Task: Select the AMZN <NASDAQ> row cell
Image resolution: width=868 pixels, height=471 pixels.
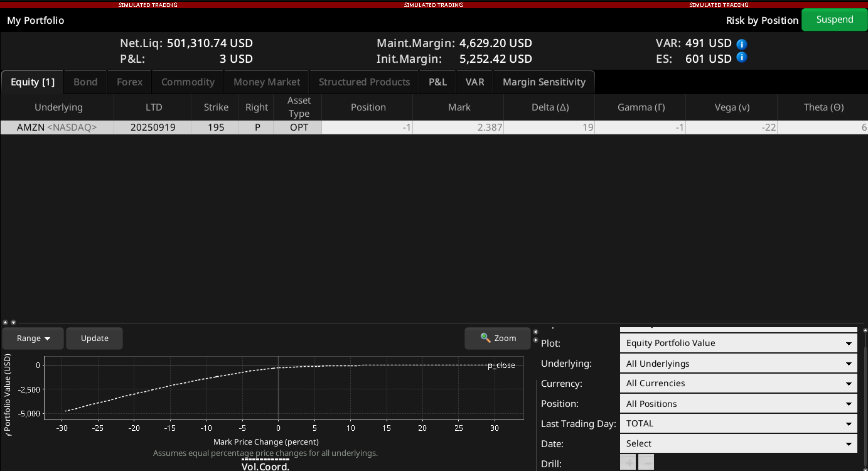Action: click(57, 127)
